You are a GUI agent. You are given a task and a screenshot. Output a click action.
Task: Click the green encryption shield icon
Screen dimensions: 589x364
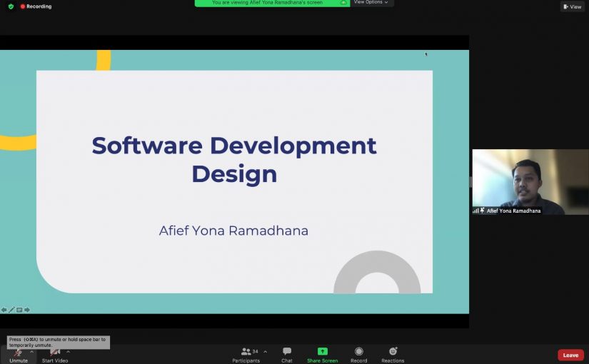(x=11, y=6)
